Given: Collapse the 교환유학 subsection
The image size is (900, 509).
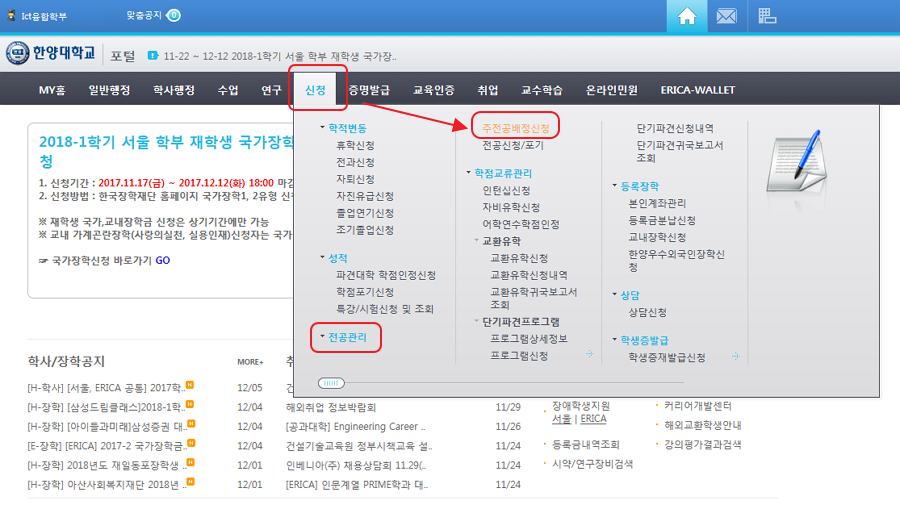Looking at the screenshot, I should (476, 241).
